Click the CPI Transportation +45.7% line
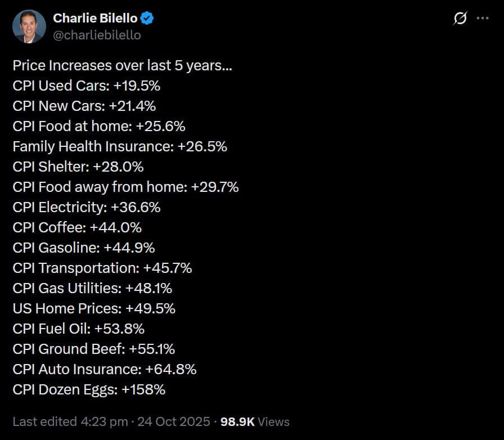504x440 pixels. click(102, 268)
